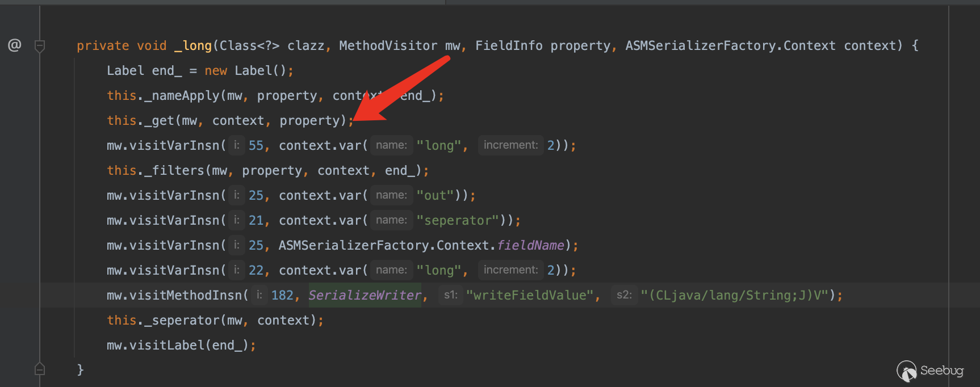Screen dimensions: 980x387
Task: Click the 'private' keyword
Action: [103, 45]
